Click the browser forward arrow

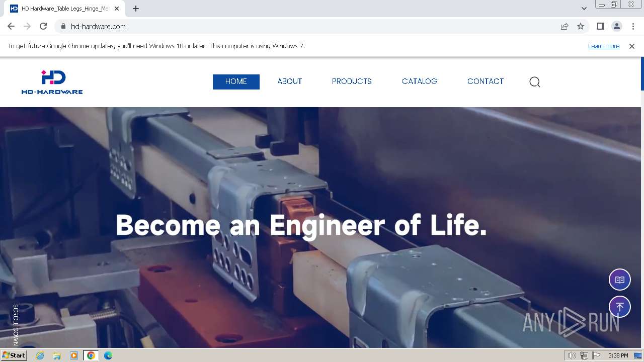coord(27,26)
